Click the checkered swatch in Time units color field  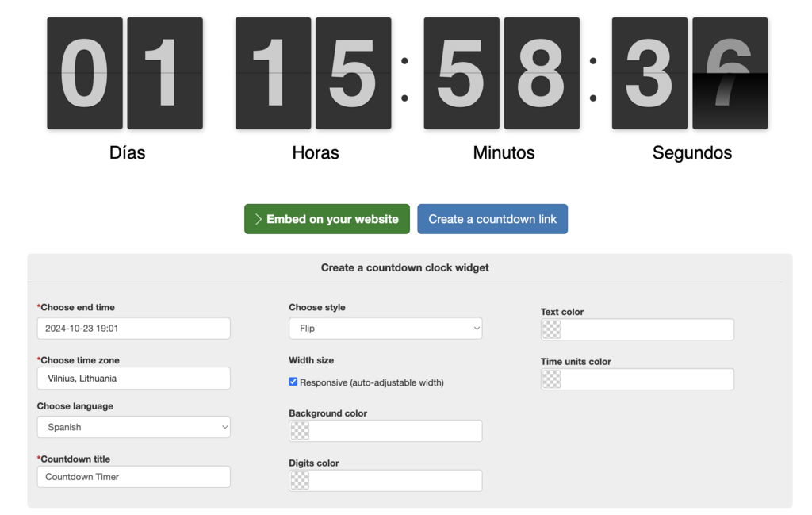[550, 379]
